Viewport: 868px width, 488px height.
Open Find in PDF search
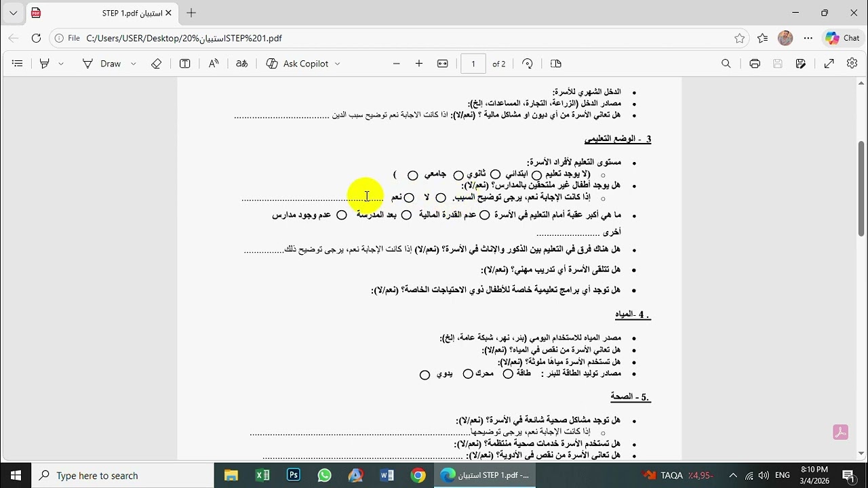point(726,64)
